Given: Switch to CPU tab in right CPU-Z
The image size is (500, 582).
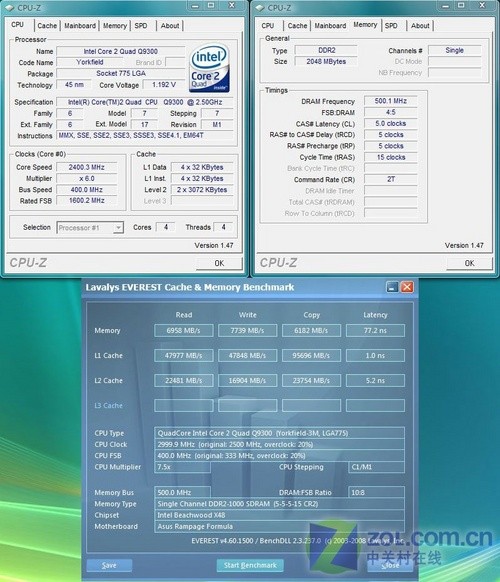Looking at the screenshot, I should pyautogui.click(x=268, y=26).
